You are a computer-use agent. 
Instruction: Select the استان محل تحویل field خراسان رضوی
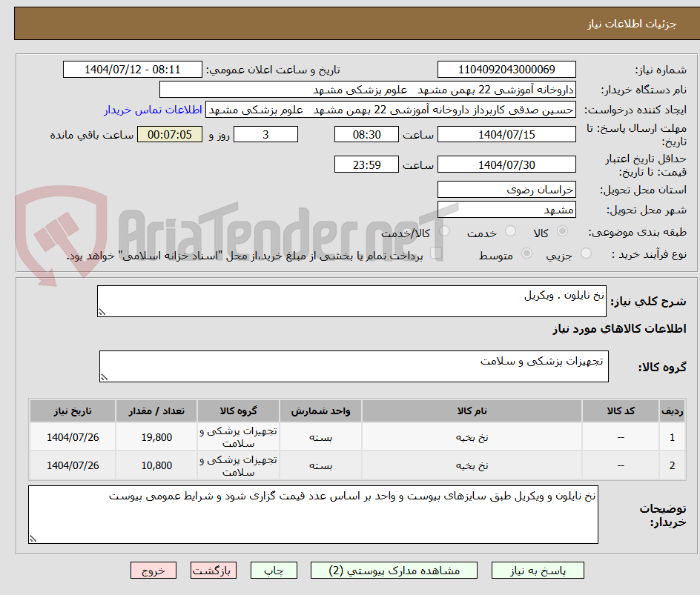[x=506, y=189]
